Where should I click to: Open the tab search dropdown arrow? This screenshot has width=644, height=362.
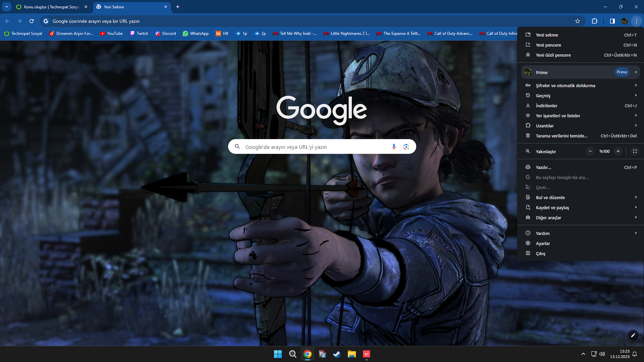click(6, 7)
